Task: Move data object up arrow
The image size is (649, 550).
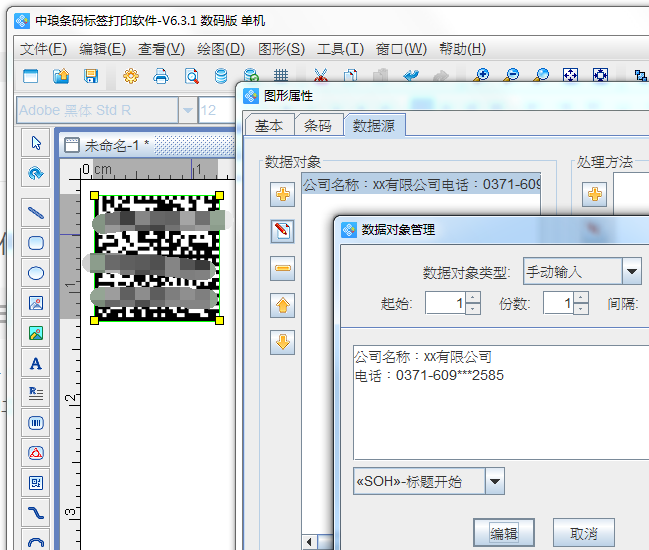Action: pos(282,305)
